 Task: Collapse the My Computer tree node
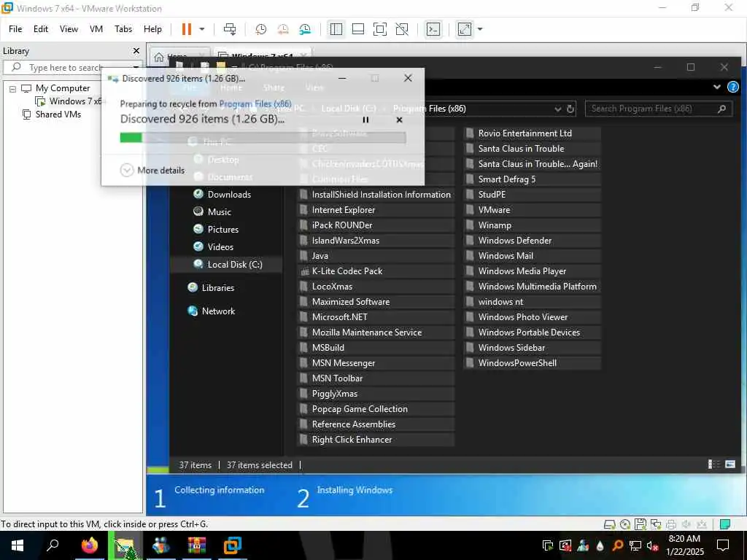[x=13, y=88]
